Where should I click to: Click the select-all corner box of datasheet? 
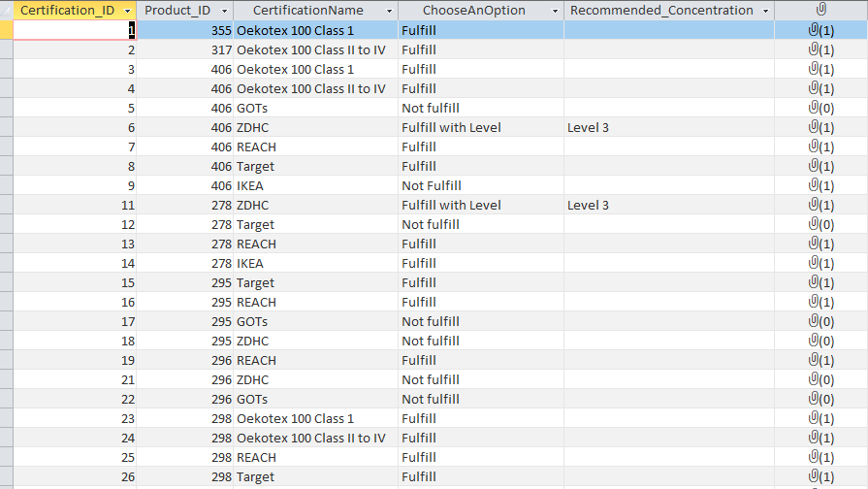click(6, 11)
